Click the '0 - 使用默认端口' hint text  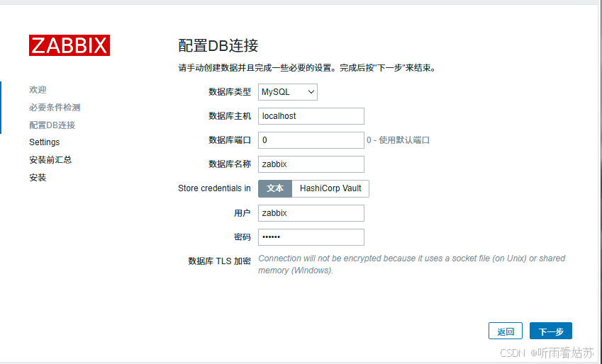tap(398, 140)
